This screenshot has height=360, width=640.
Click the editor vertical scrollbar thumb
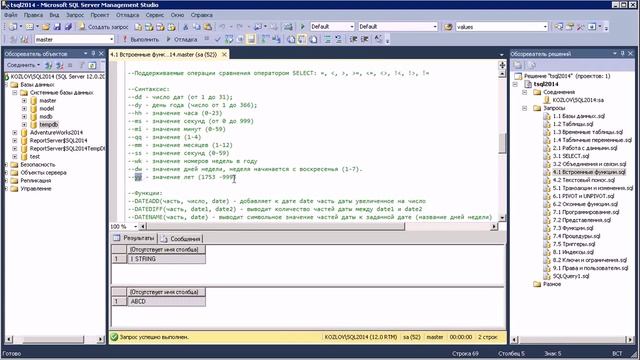(x=502, y=143)
